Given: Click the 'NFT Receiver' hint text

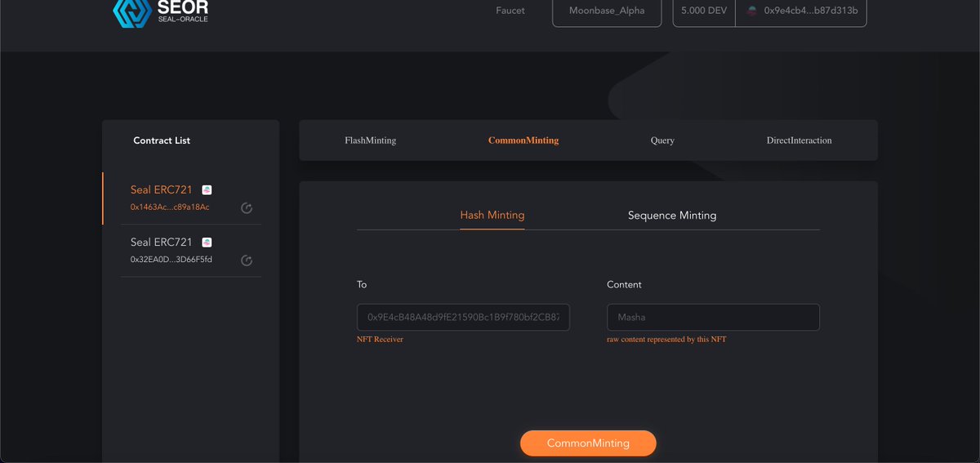Looking at the screenshot, I should point(380,339).
